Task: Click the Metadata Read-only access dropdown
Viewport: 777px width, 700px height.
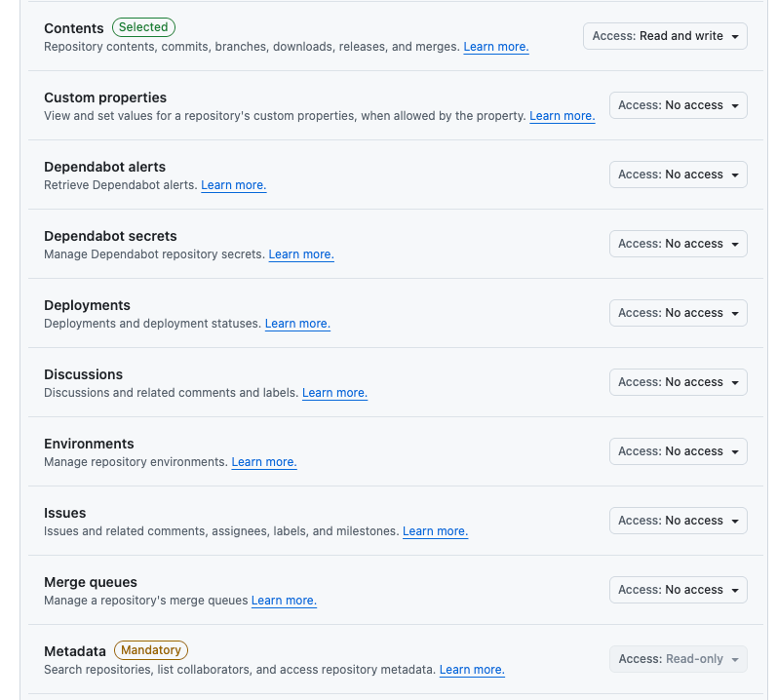Action: point(678,659)
